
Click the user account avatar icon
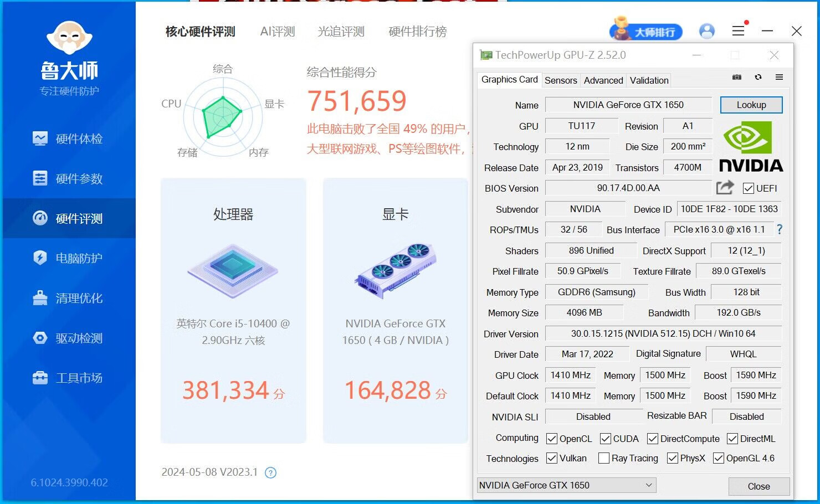click(707, 31)
